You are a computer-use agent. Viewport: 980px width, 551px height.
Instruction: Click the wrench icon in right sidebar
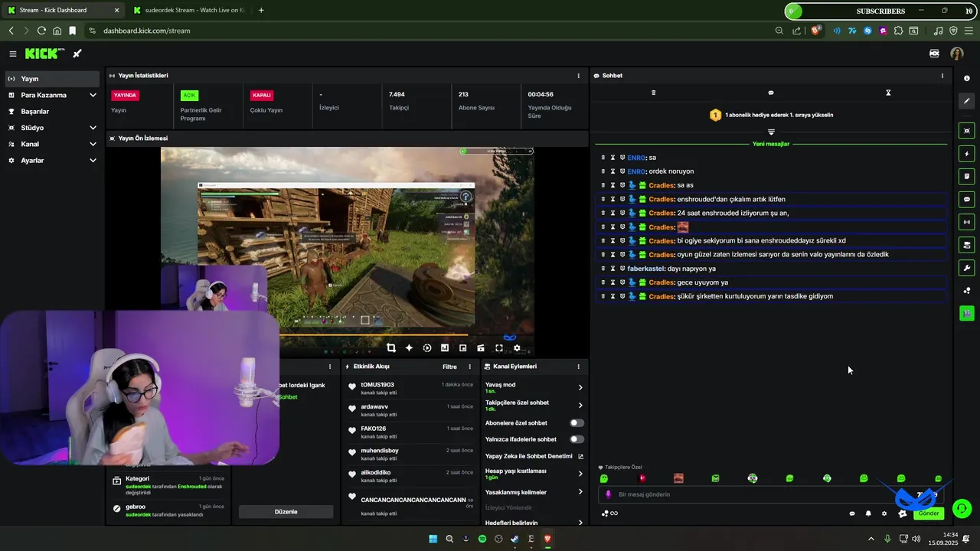[967, 268]
